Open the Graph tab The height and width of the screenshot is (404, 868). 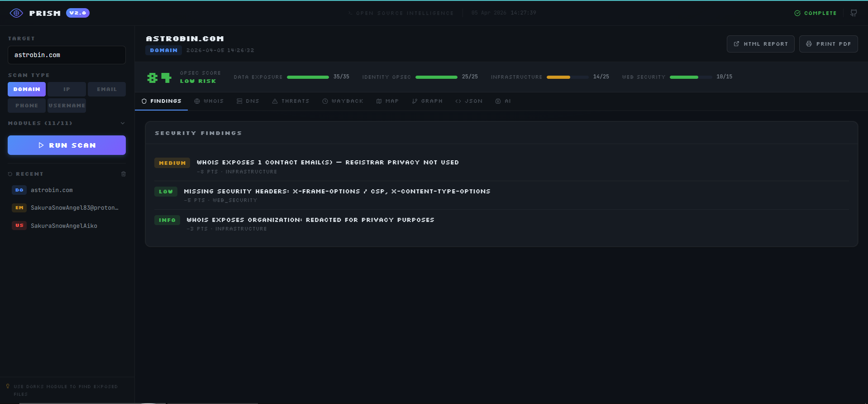[427, 101]
